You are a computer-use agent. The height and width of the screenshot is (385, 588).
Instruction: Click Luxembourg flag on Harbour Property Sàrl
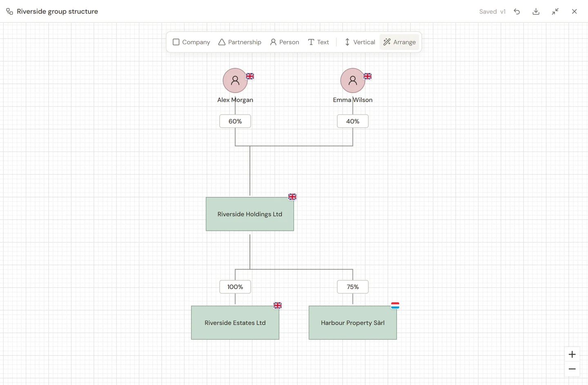(395, 306)
